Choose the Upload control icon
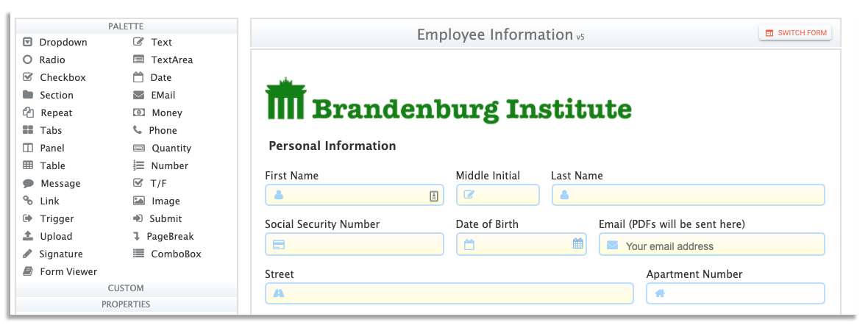Screen dimensions: 868x325 [28, 237]
